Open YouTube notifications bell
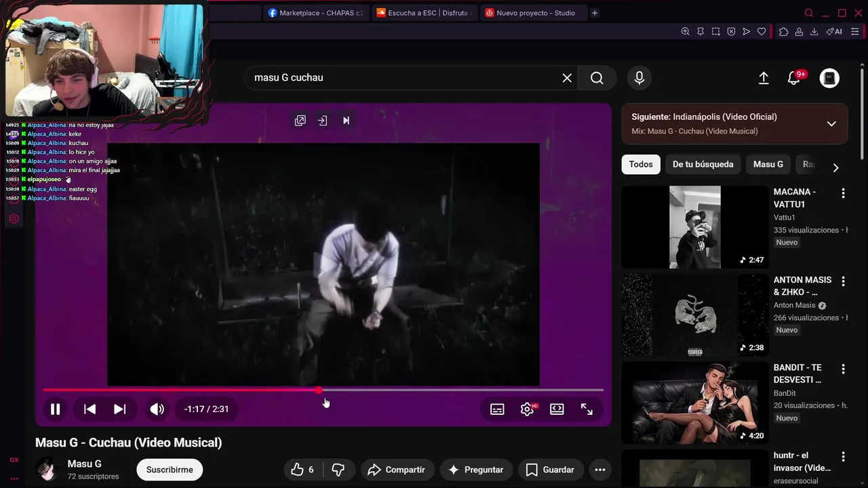The height and width of the screenshot is (488, 868). (x=794, y=78)
